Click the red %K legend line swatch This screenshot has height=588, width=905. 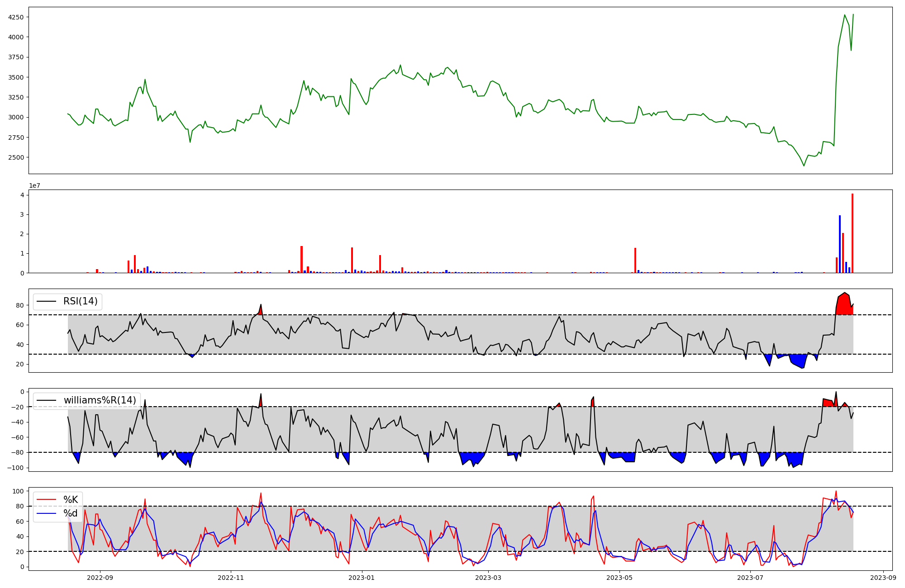(46, 500)
